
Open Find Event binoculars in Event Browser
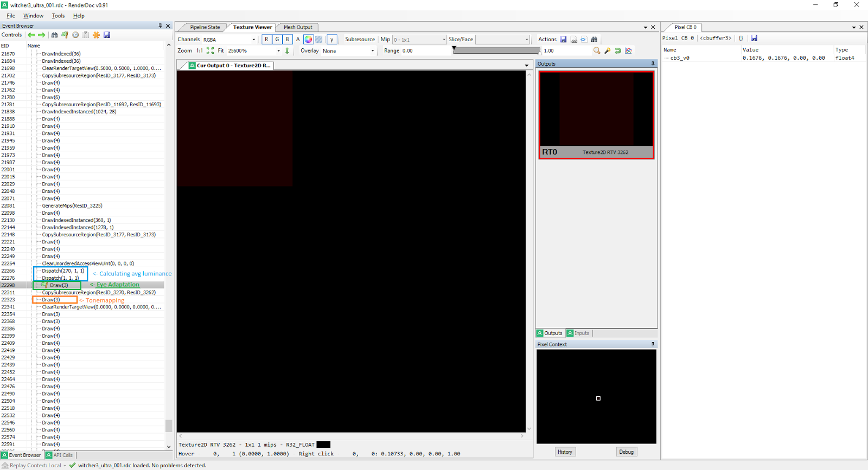(x=54, y=35)
